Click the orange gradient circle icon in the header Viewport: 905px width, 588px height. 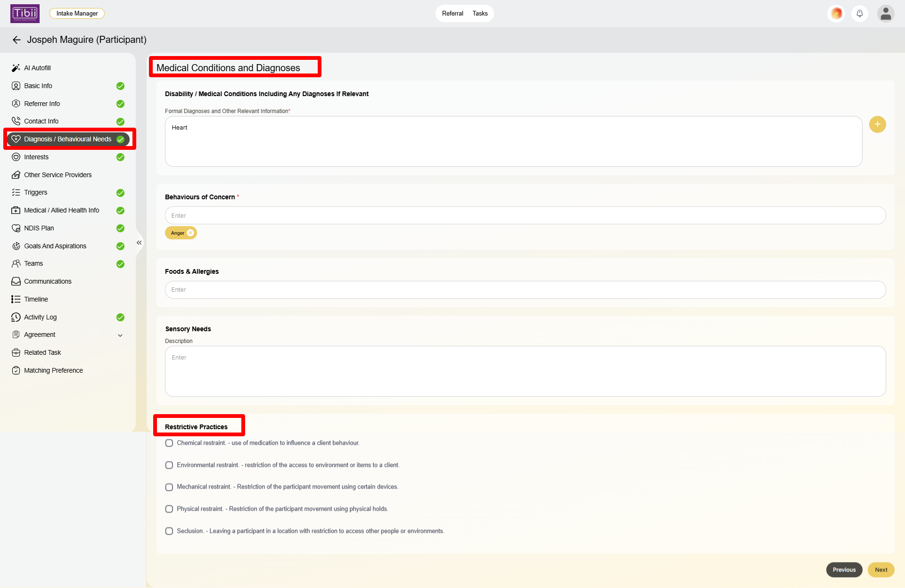click(837, 14)
